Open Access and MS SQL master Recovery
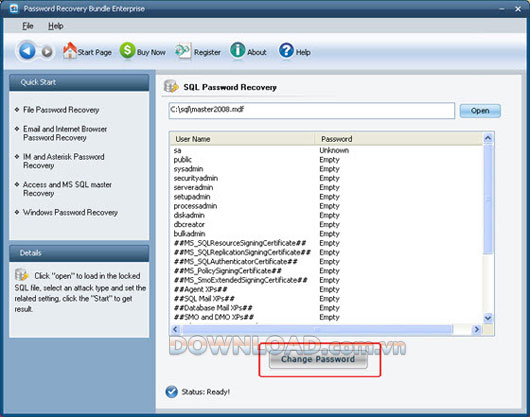Screen dimensions: 530x417 pos(67,189)
